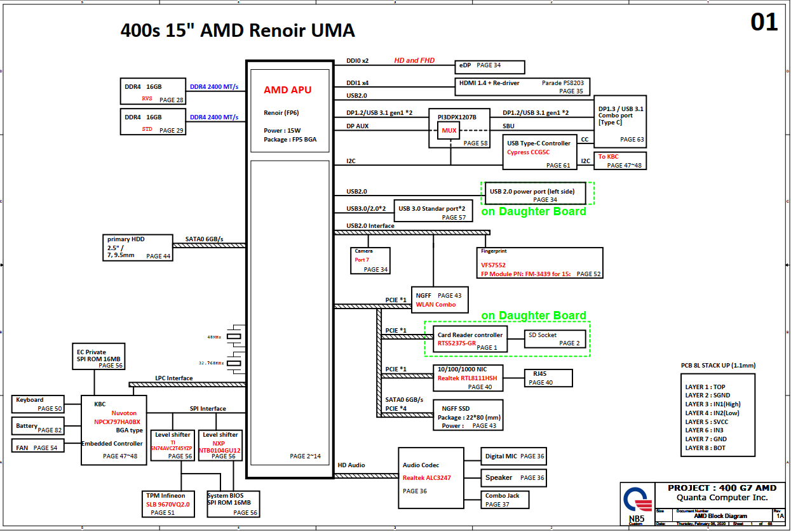The width and height of the screenshot is (791, 532).
Task: Click the 'EC Private' ROM label
Action: tap(91, 352)
